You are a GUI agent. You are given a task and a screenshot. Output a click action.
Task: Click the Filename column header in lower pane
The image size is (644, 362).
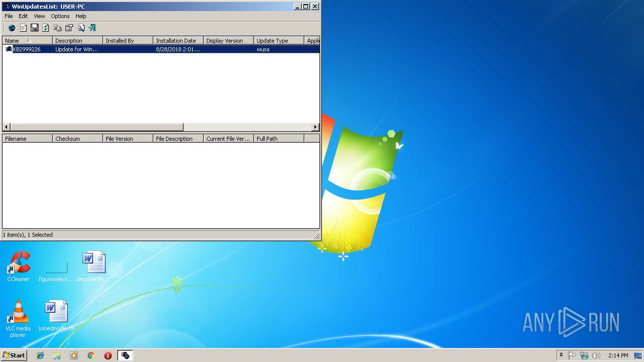click(27, 139)
